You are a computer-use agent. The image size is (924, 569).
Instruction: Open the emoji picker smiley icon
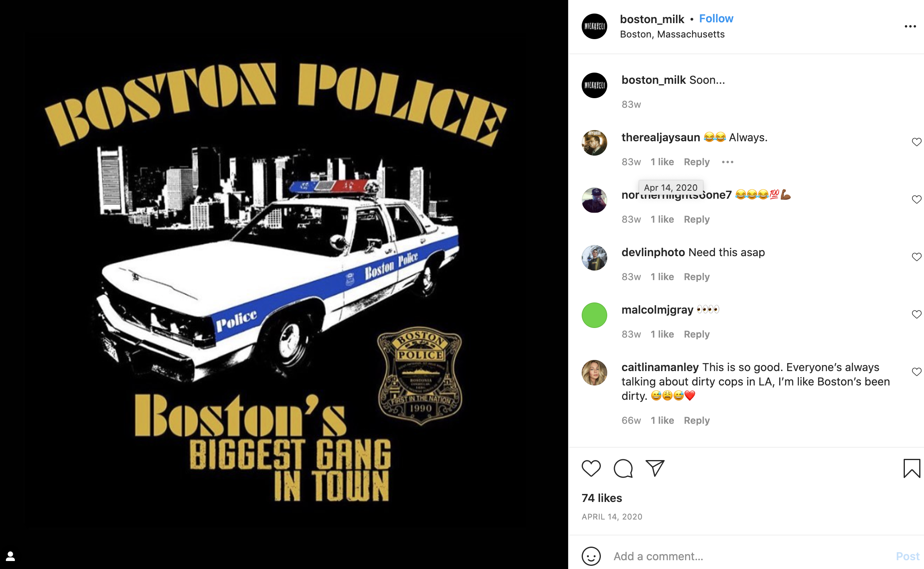591,556
